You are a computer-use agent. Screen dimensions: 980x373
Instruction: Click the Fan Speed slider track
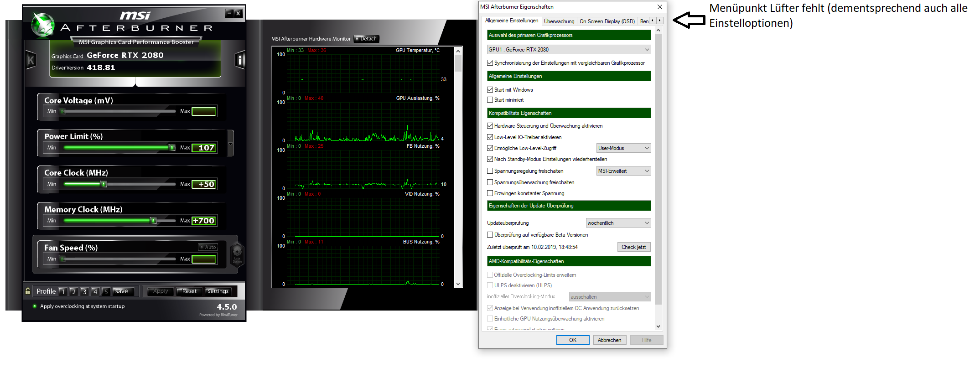pyautogui.click(x=118, y=259)
